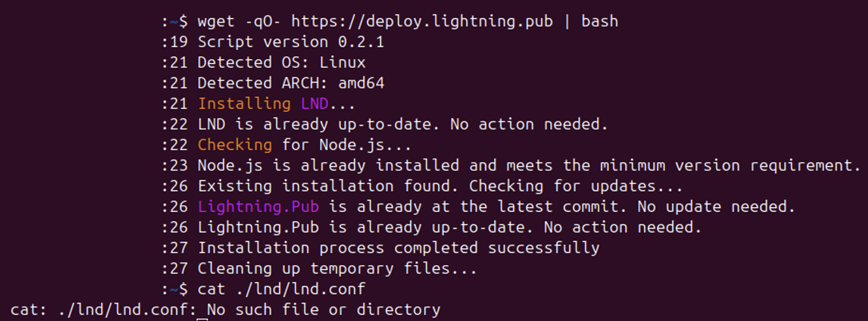Click the purple 'LND' text

coord(314,103)
